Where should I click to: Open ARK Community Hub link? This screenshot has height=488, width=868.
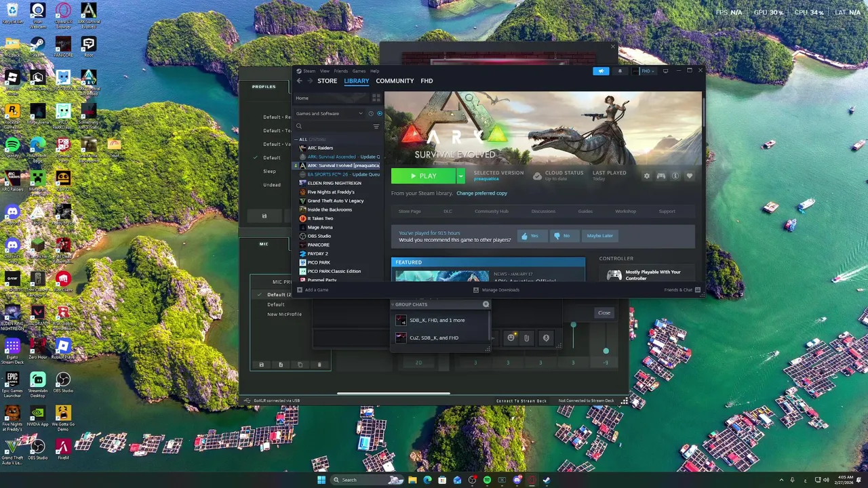491,211
